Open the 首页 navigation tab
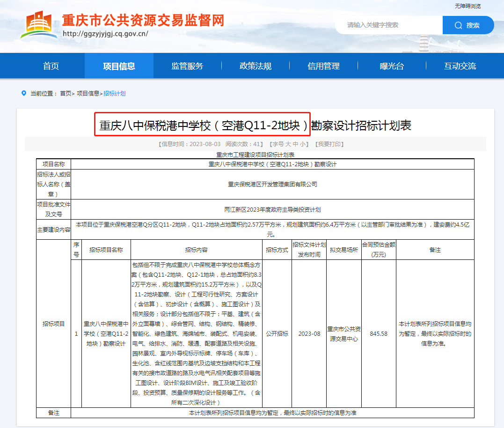This screenshot has height=428, width=504. [x=51, y=66]
